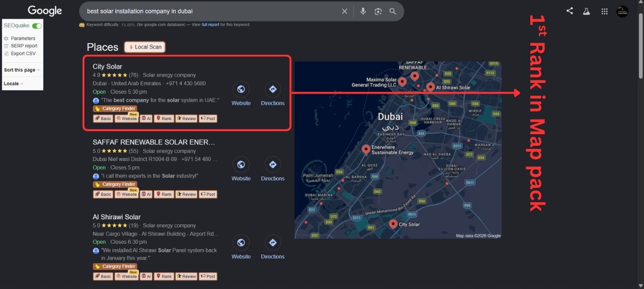
Task: Click Category Finder under City Solar
Action: pyautogui.click(x=115, y=109)
